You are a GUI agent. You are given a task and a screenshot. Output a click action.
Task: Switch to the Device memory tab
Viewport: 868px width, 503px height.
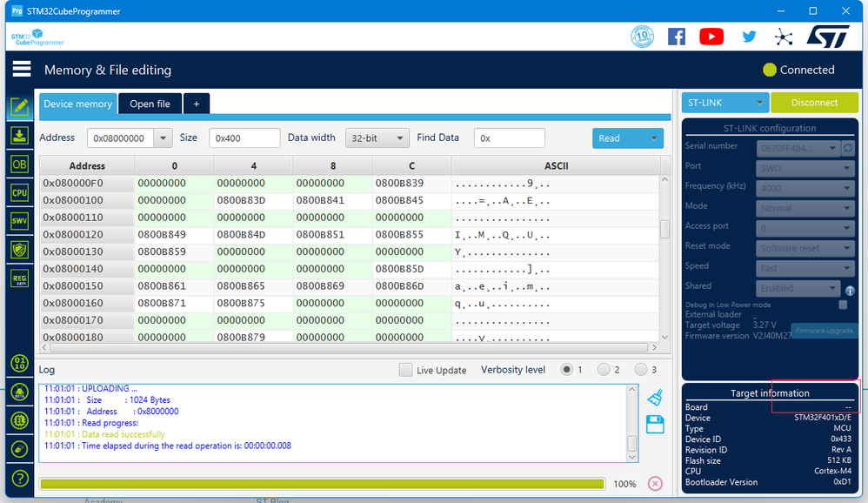click(78, 104)
